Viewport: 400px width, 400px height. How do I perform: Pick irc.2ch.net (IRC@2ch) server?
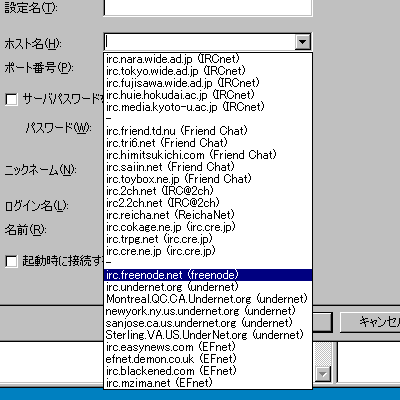(x=208, y=191)
